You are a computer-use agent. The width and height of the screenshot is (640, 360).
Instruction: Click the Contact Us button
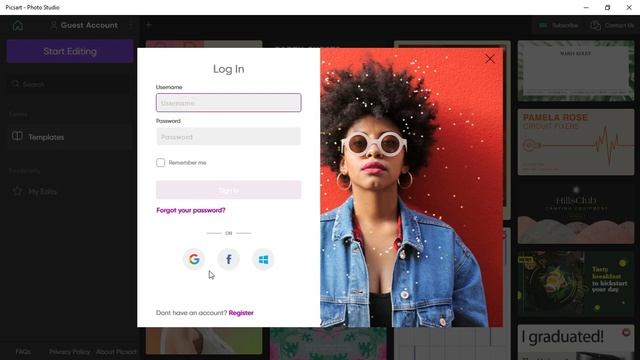(x=612, y=25)
